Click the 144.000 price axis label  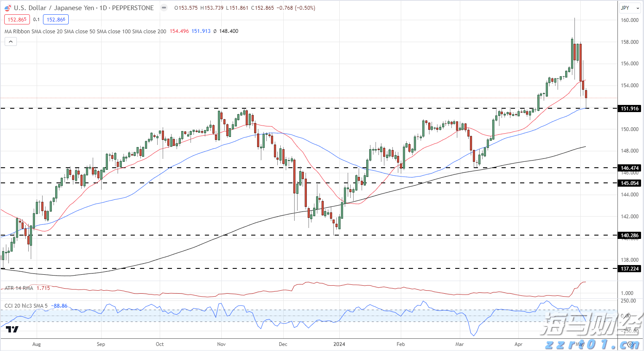630,195
